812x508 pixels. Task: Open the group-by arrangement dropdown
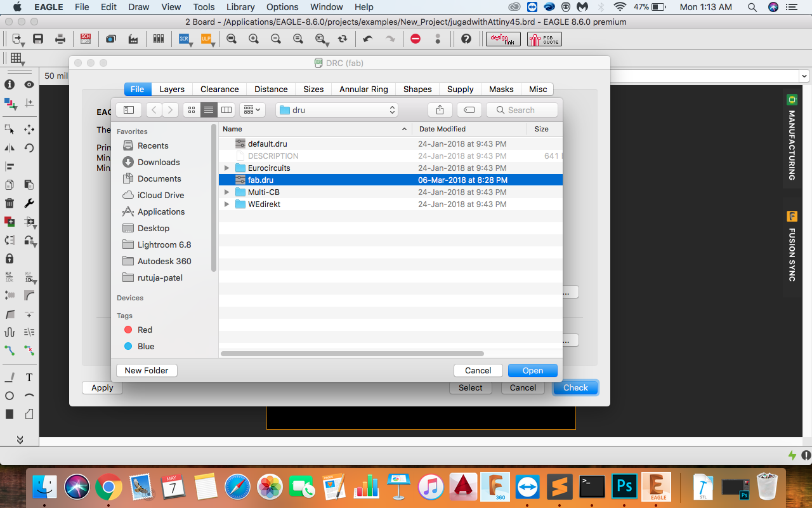[252, 110]
